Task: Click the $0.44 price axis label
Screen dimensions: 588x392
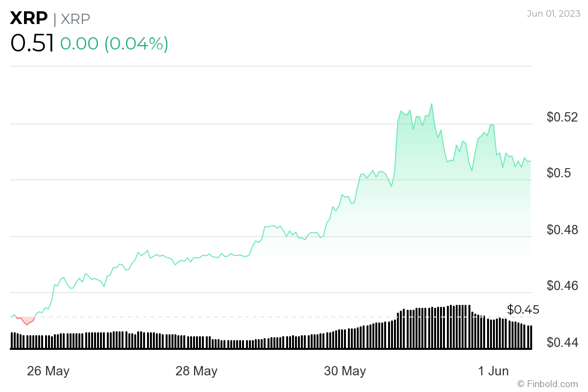Action: coord(563,342)
